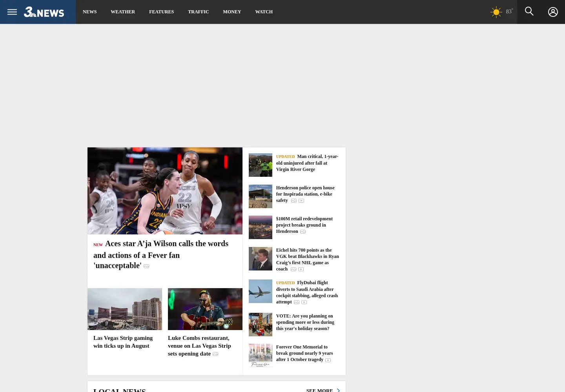This screenshot has width=565, height=392.
Task: Click the Aces vs Fever basketball photo
Action: coord(165,191)
